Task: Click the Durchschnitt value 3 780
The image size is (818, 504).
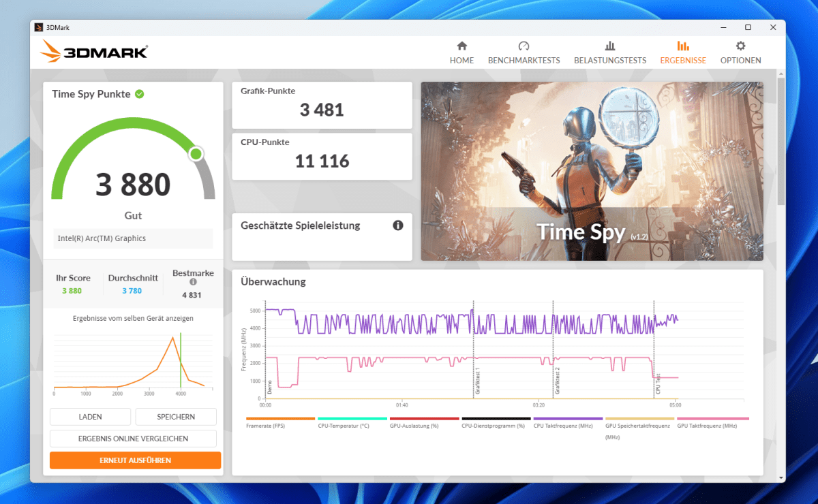Action: click(x=132, y=291)
